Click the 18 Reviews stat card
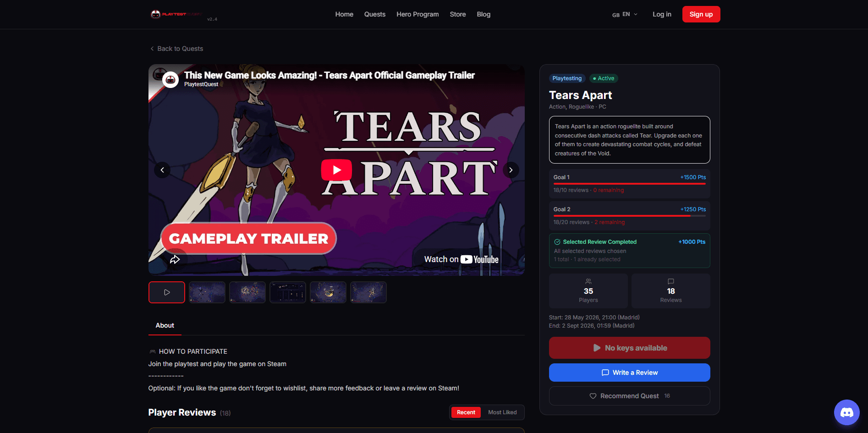The image size is (868, 433). tap(671, 291)
